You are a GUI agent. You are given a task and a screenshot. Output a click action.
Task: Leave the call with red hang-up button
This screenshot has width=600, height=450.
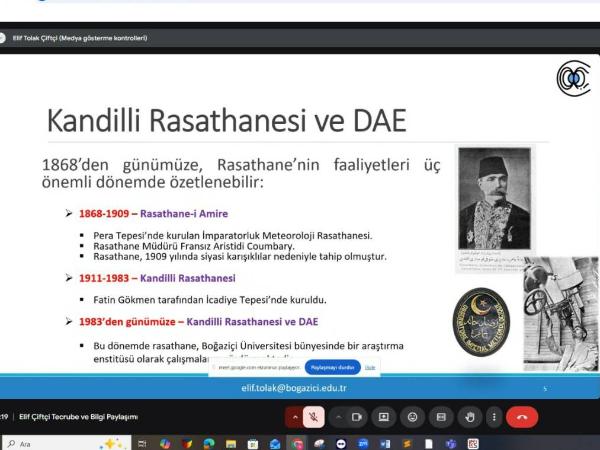(522, 416)
